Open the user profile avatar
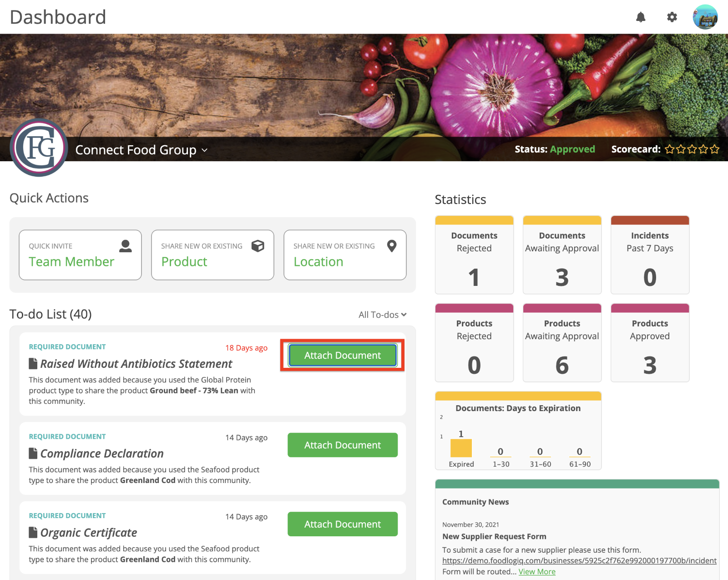This screenshot has width=728, height=580. click(705, 17)
